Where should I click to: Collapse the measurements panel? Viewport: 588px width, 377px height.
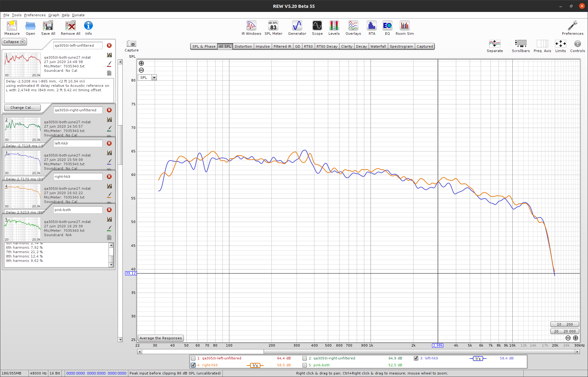coord(14,42)
